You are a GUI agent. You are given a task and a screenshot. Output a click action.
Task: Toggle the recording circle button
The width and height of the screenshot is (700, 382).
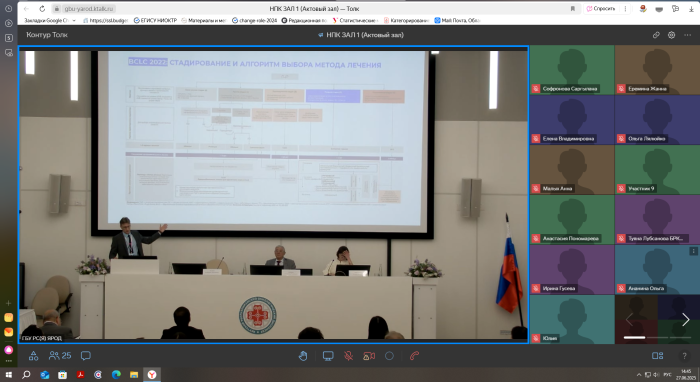[x=389, y=356]
